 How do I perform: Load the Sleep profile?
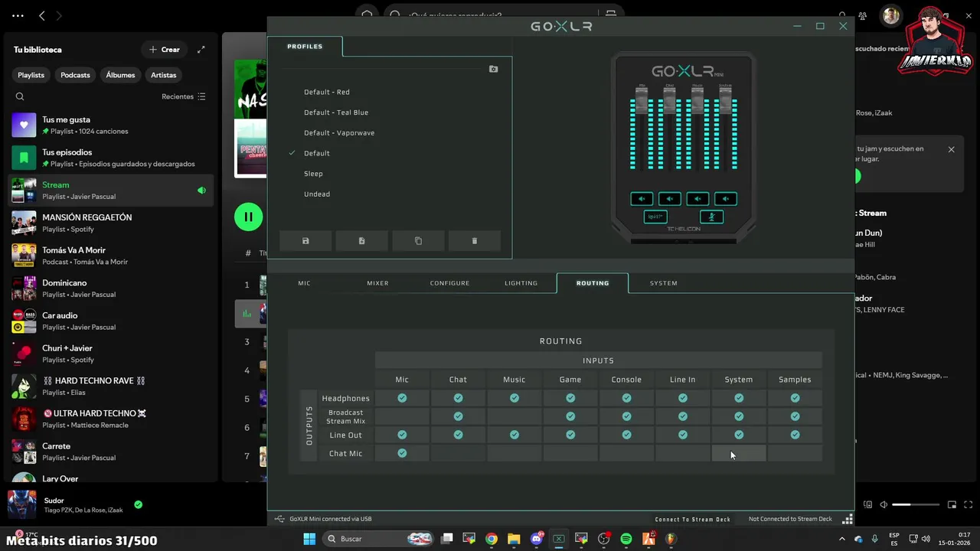pyautogui.click(x=313, y=174)
